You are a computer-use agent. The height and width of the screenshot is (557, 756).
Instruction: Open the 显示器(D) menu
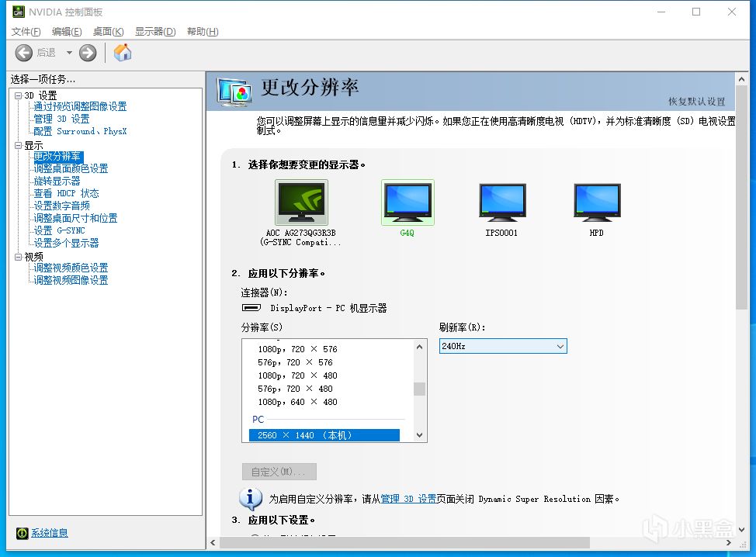(155, 31)
